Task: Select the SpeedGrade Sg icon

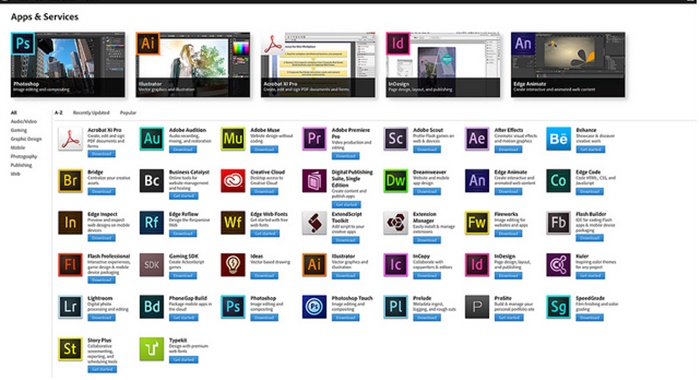Action: (x=558, y=307)
